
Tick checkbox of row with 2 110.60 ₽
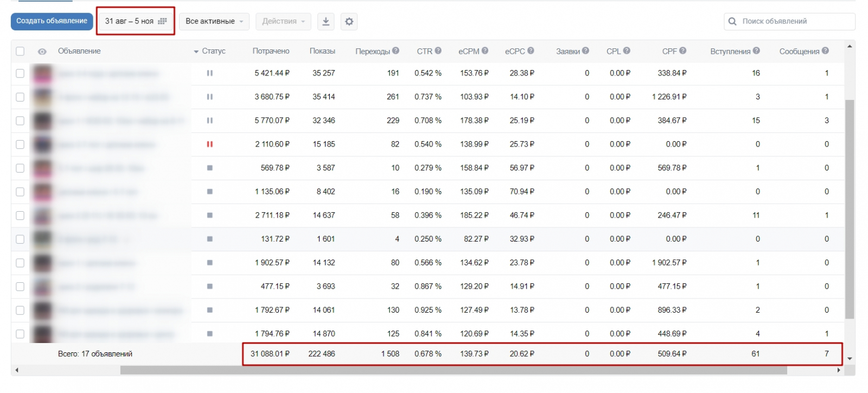pos(20,144)
